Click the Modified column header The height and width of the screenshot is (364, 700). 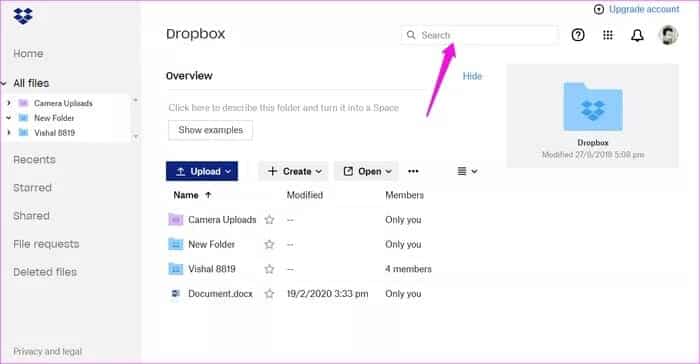pyautogui.click(x=304, y=195)
